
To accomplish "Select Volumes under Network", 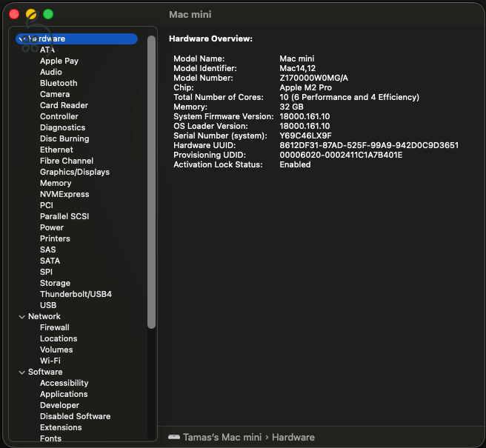I will pos(56,350).
